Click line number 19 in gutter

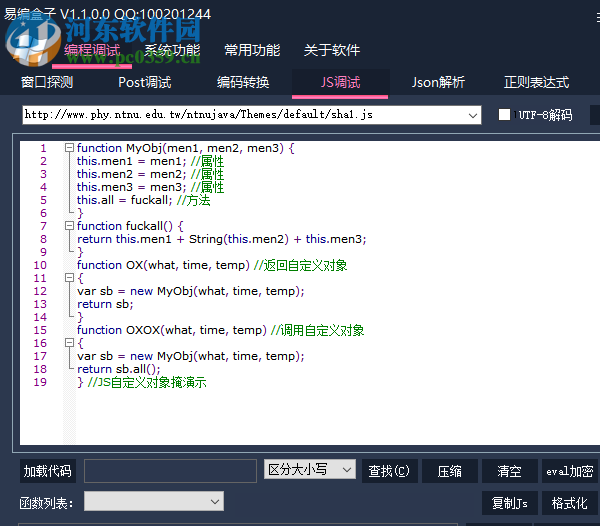coord(40,382)
